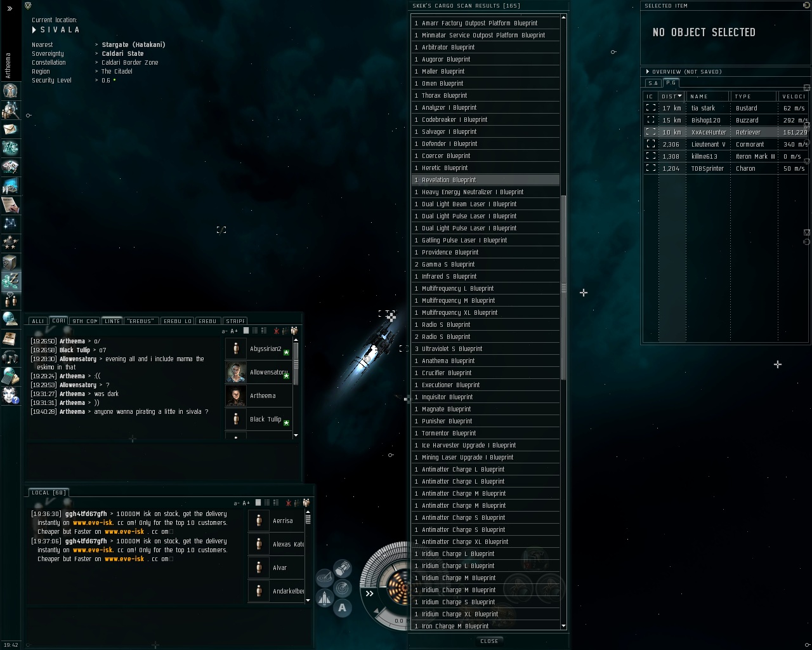812x650 pixels.
Task: Switch to the LINTE chat tab
Action: [112, 321]
